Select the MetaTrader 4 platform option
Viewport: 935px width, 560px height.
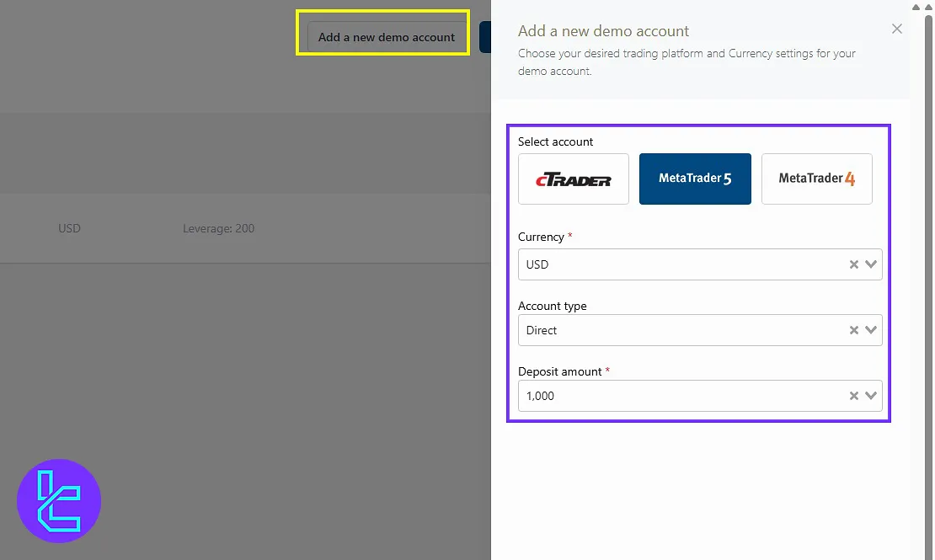click(816, 179)
